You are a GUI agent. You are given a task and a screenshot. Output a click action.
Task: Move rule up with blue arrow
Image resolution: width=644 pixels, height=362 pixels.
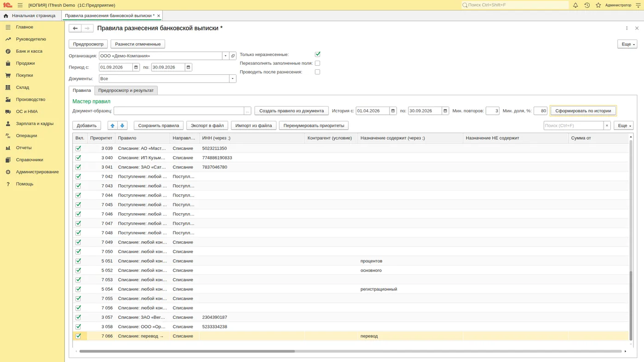pos(113,125)
